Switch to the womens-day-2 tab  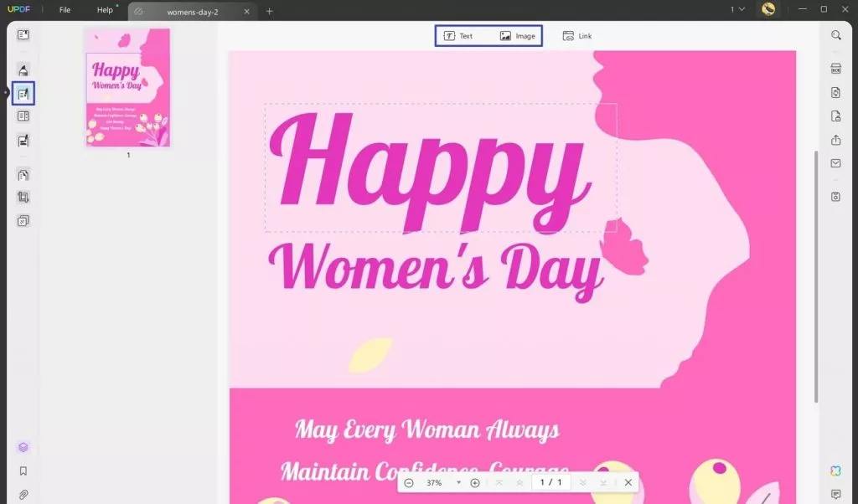(192, 12)
